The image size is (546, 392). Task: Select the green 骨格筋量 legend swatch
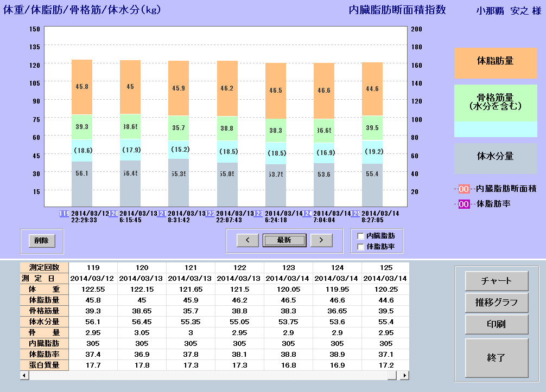coord(495,102)
